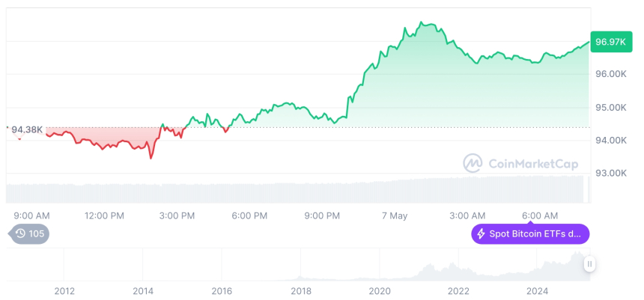This screenshot has width=644, height=300.
Task: Click the 9:00 AM time axis label
Action: (x=32, y=215)
